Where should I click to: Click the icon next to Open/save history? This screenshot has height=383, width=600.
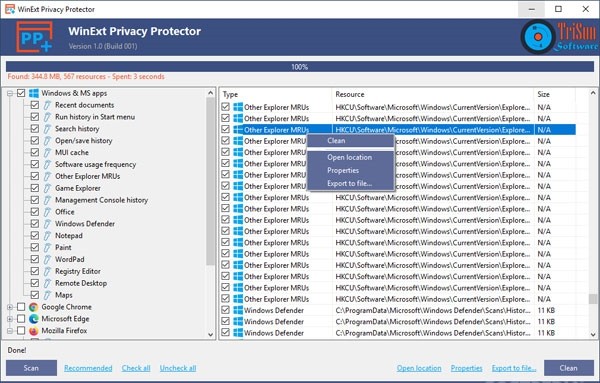47,141
